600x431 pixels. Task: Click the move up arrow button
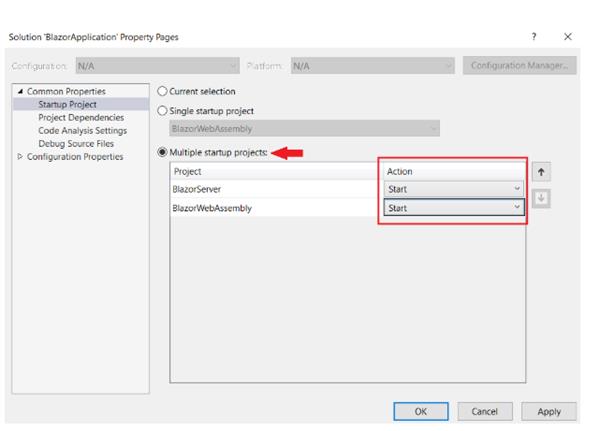pyautogui.click(x=543, y=173)
